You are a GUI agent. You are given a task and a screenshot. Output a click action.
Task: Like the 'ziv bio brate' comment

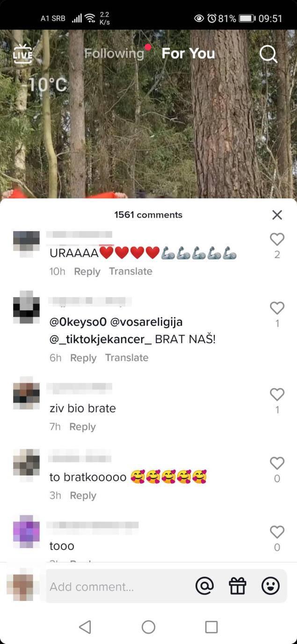(x=277, y=395)
